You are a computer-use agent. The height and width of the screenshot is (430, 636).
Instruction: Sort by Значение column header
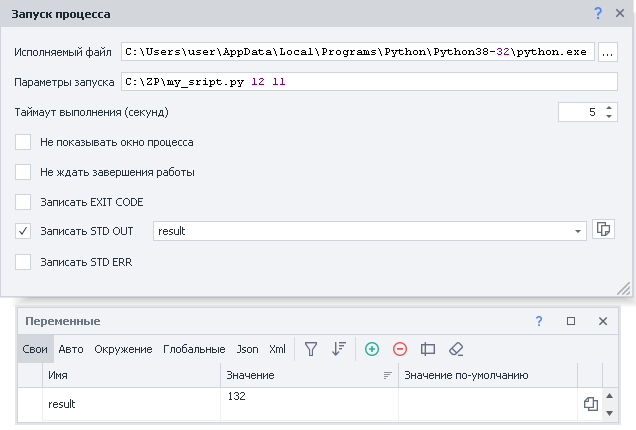point(300,375)
